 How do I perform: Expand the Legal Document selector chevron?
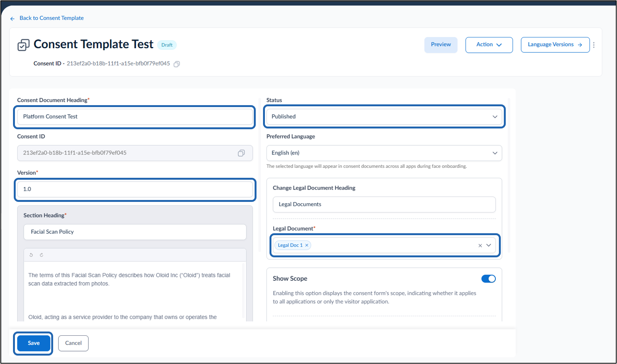(x=489, y=245)
